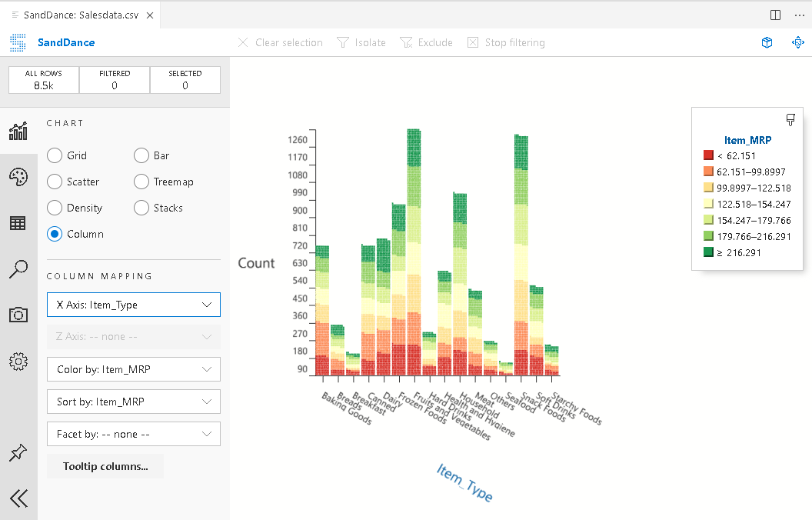The height and width of the screenshot is (520, 812).
Task: Select the Density chart radio button
Action: 55,208
